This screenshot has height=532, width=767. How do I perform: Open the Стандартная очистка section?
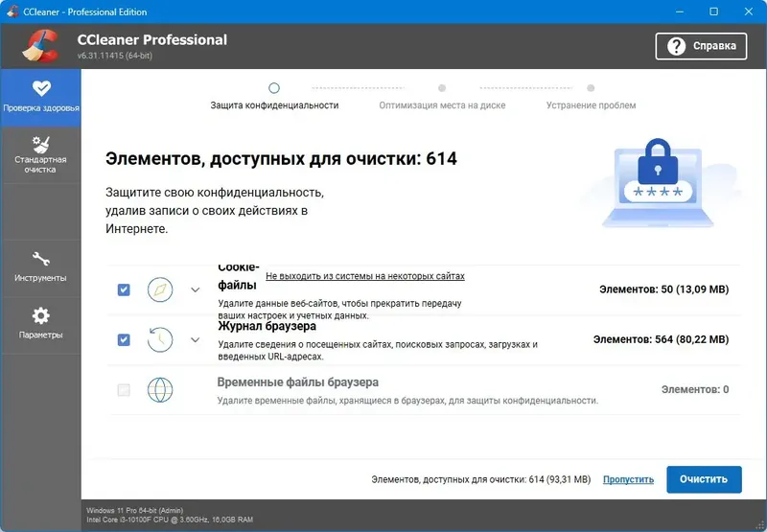click(x=40, y=155)
